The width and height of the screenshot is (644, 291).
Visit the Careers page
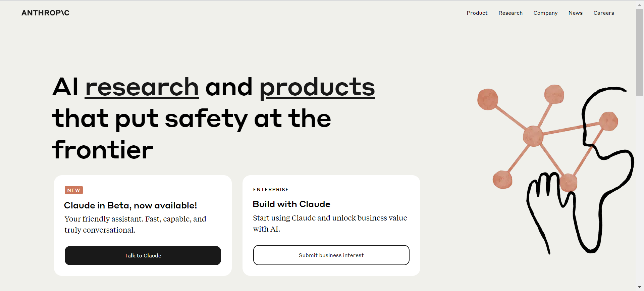603,13
